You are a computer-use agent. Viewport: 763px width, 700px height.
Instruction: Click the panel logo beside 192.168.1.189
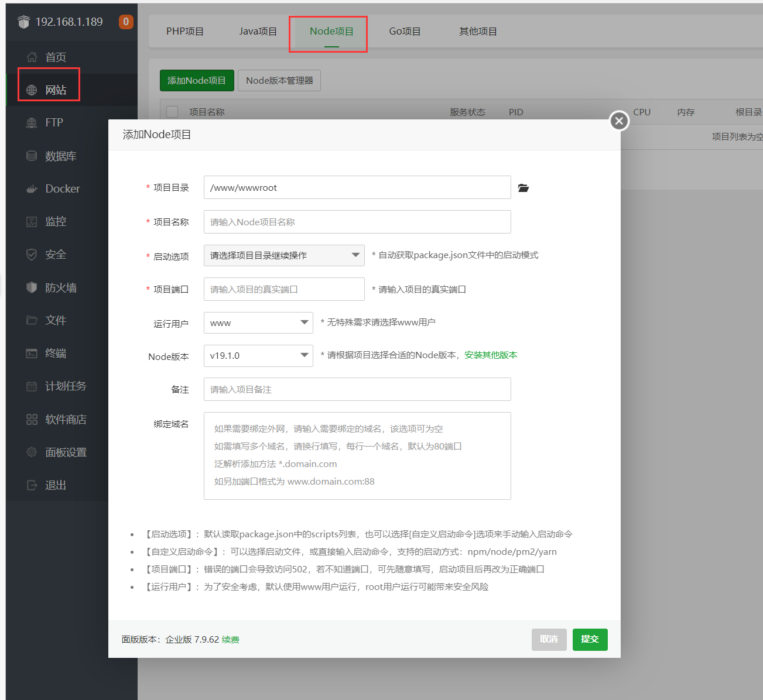(23, 22)
